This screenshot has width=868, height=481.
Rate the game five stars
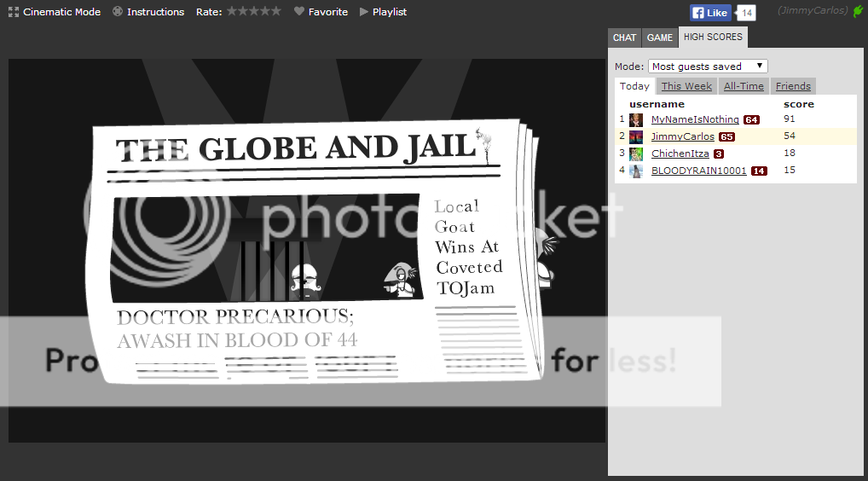(276, 11)
